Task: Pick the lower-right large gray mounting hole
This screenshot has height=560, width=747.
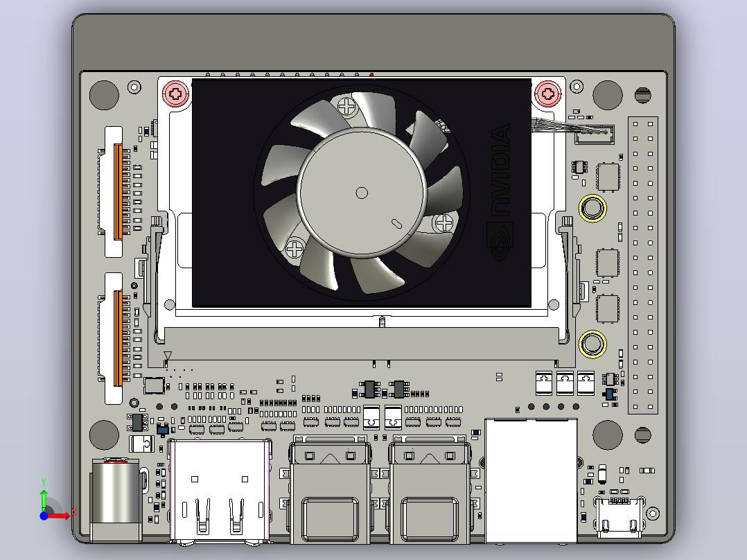Action: tap(608, 435)
